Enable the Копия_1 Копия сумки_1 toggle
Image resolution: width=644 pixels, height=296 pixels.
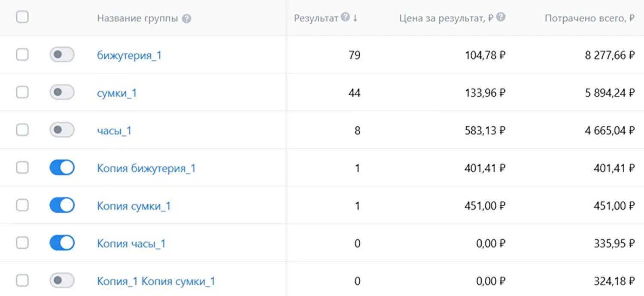62,281
